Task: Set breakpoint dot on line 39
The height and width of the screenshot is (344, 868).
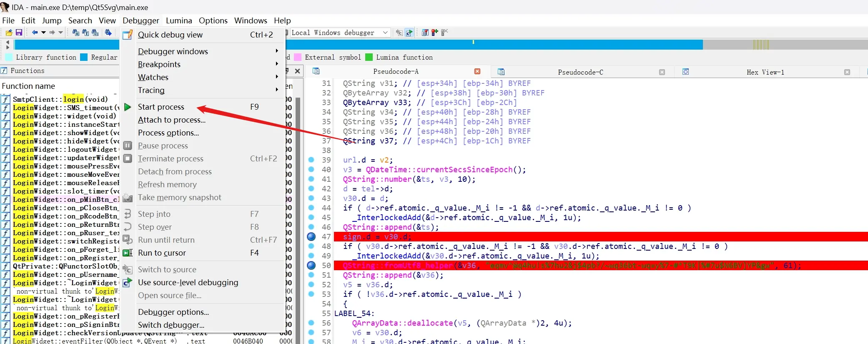Action: (x=311, y=160)
